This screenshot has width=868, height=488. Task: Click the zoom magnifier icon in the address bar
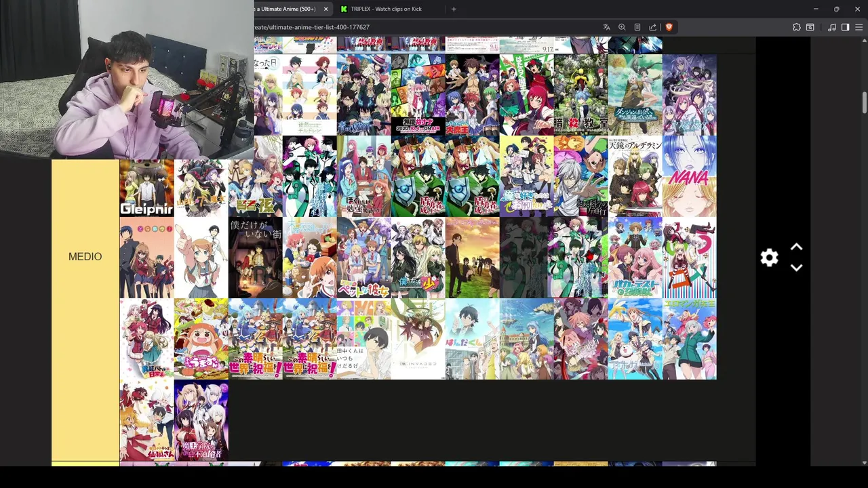click(622, 27)
